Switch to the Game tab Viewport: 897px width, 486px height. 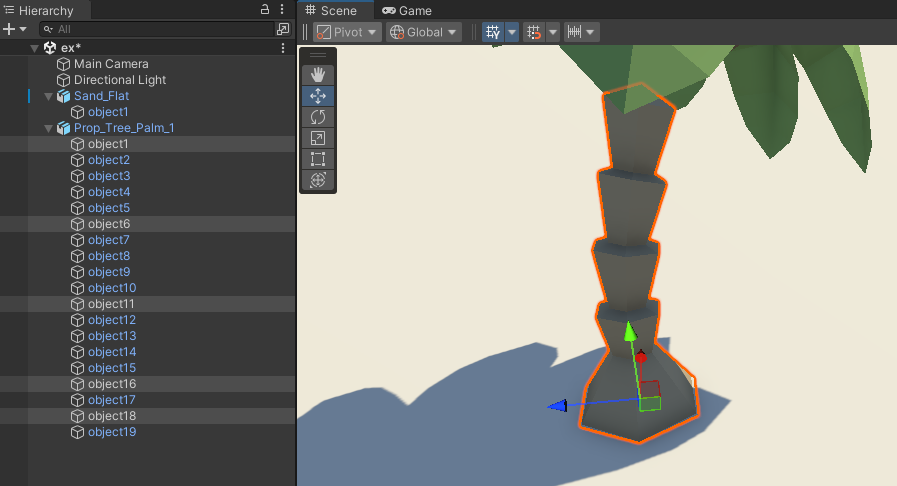407,10
